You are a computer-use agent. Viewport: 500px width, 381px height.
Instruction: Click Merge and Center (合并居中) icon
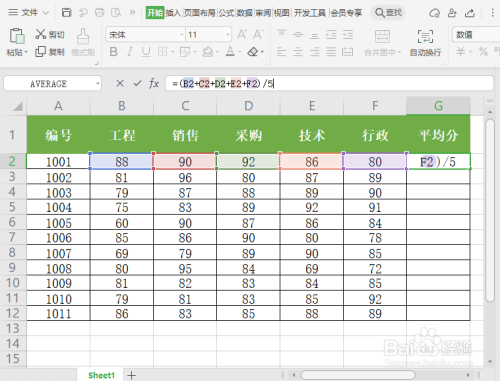click(x=382, y=36)
